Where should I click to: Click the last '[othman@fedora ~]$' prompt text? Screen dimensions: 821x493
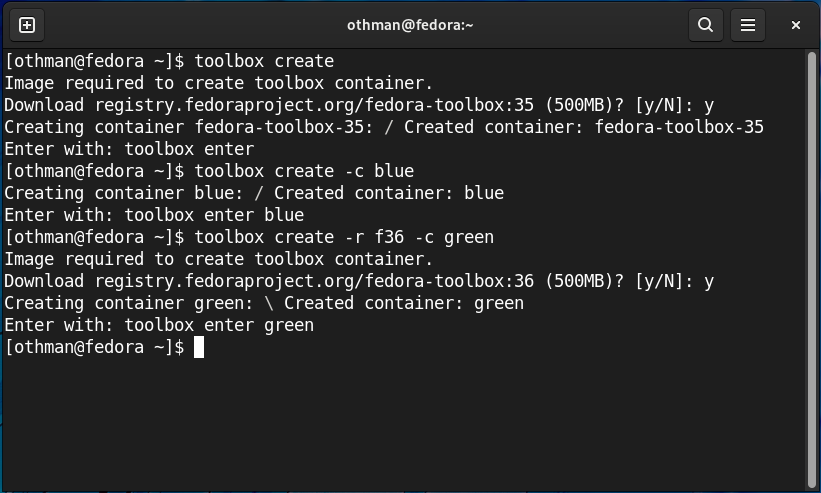[x=94, y=347]
